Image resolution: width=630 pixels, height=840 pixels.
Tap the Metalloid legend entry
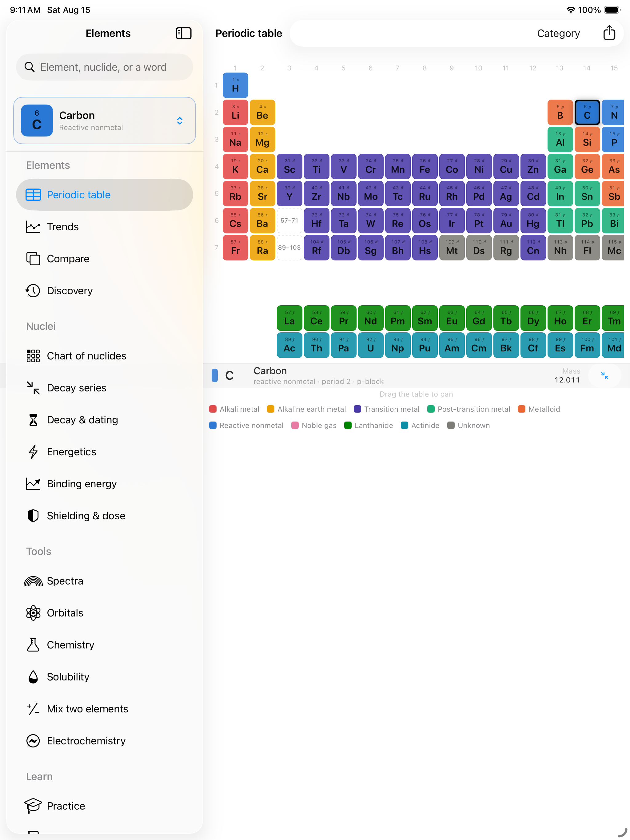point(539,409)
